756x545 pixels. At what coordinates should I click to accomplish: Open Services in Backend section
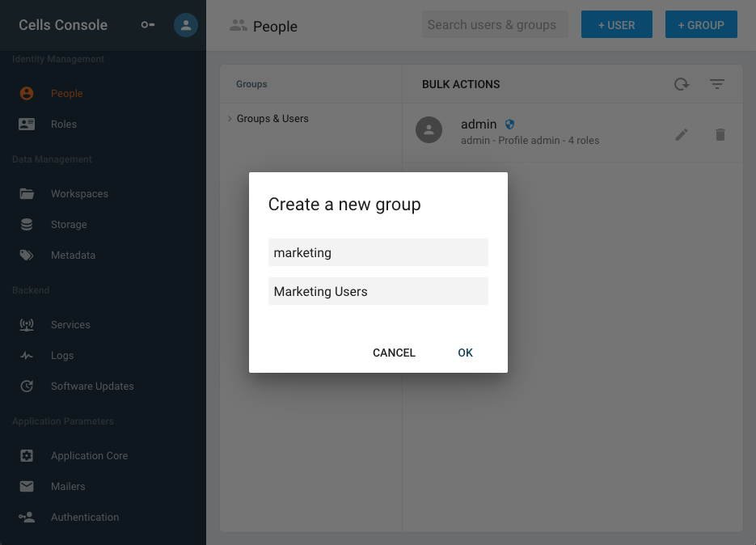[x=70, y=324]
